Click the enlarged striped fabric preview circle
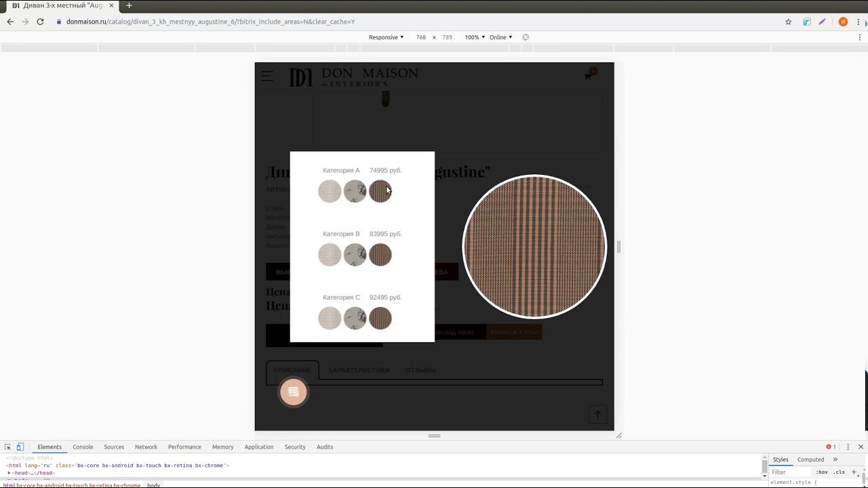 pos(534,247)
